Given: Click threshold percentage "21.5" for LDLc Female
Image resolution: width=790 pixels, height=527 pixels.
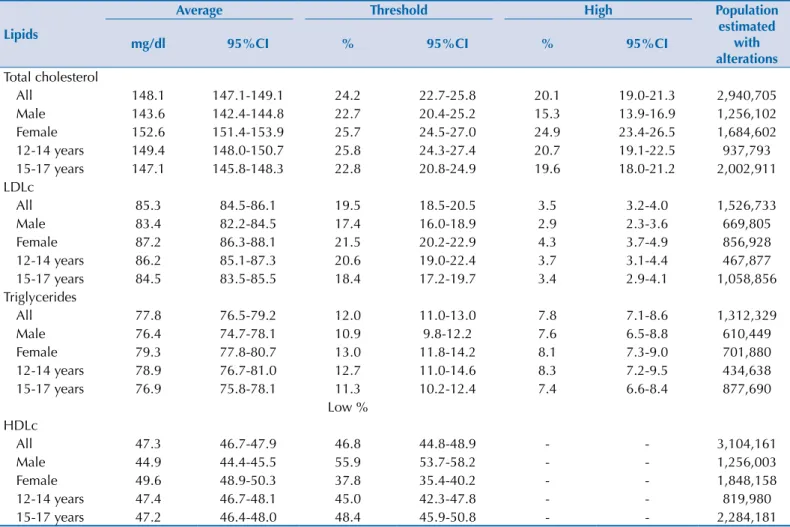Looking at the screenshot, I should (x=348, y=242).
